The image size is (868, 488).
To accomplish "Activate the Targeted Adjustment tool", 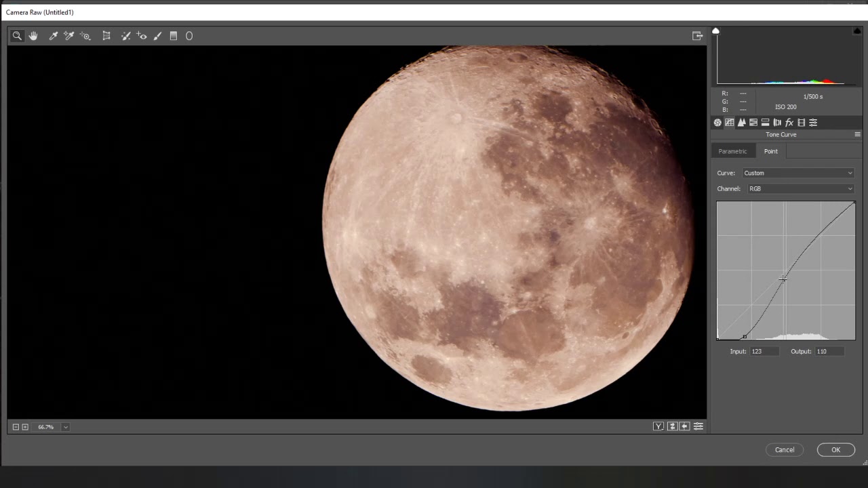I will pos(85,36).
